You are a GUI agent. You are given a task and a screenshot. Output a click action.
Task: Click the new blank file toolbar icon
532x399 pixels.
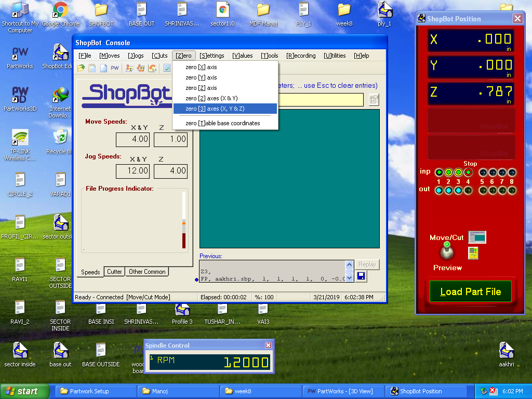click(103, 68)
